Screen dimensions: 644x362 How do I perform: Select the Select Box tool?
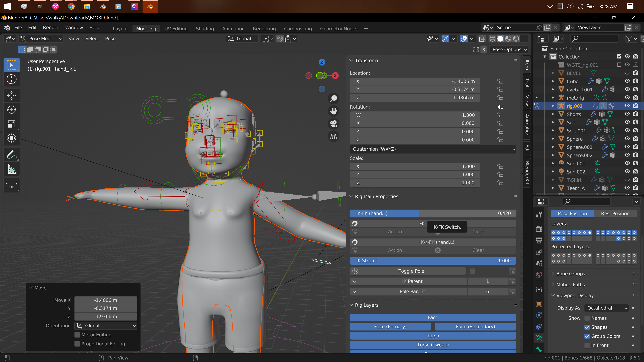tap(12, 65)
